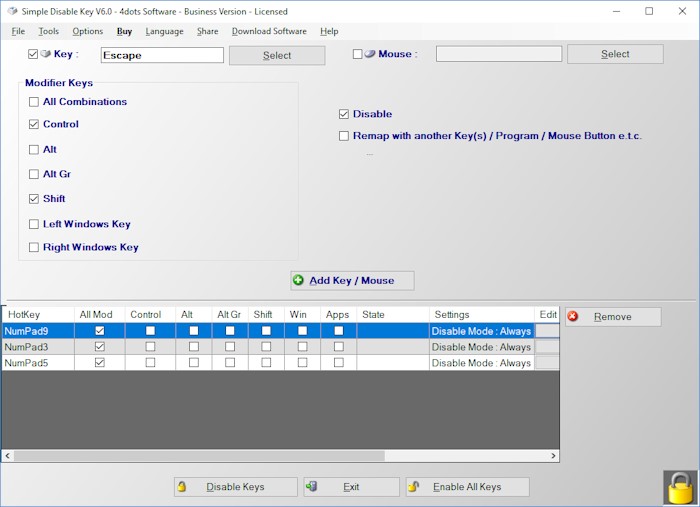Click the Escape key input field

click(162, 55)
